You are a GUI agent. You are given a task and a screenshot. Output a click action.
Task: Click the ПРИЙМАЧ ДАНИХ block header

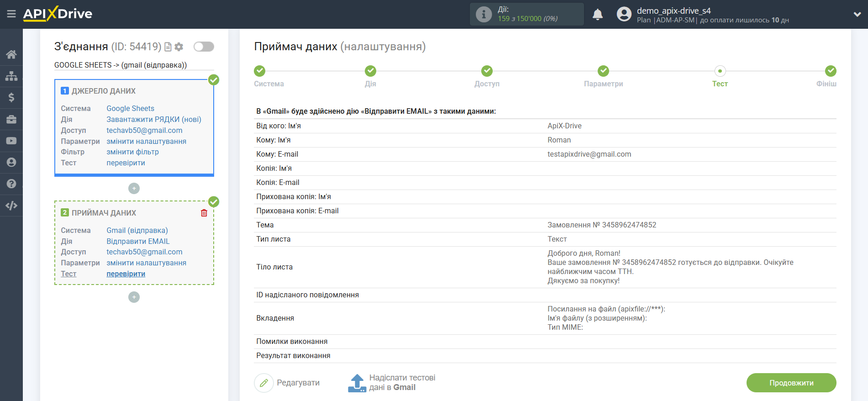tap(104, 213)
